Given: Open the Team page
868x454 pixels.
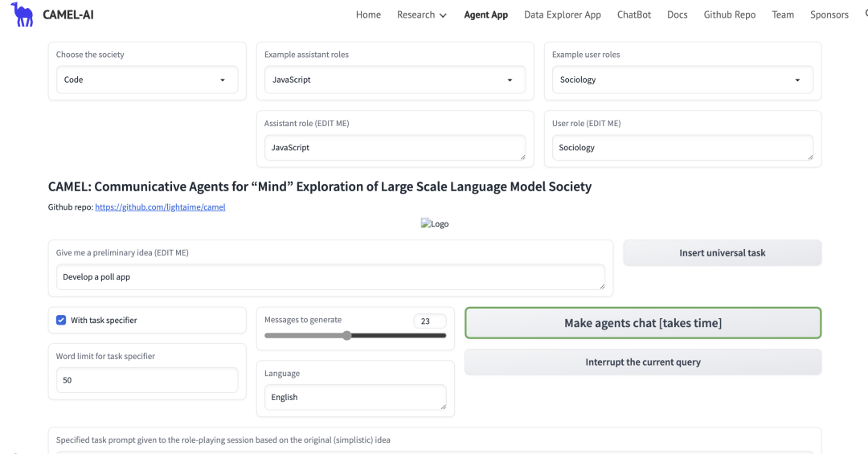Looking at the screenshot, I should point(783,15).
